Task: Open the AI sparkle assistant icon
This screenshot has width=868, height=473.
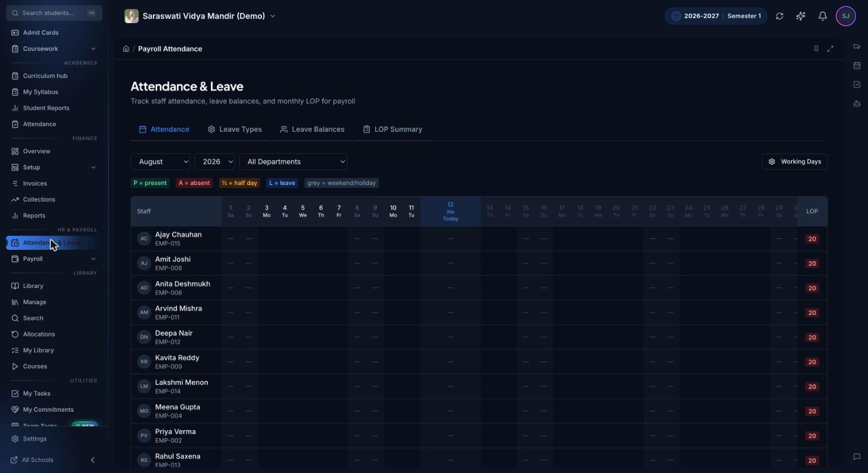Action: [x=800, y=16]
